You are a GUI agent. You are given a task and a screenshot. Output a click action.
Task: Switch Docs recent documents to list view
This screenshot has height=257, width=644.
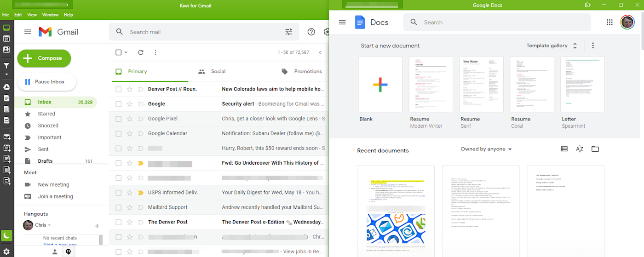[x=564, y=149]
